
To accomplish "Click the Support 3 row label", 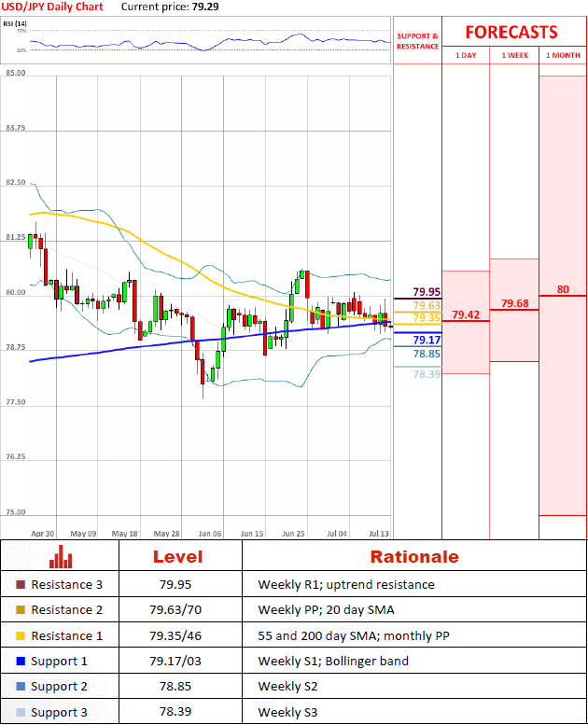I will pyautogui.click(x=59, y=713).
